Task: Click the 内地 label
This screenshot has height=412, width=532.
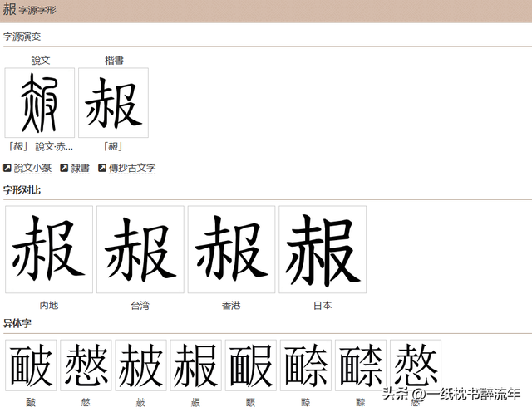Action: coord(49,306)
